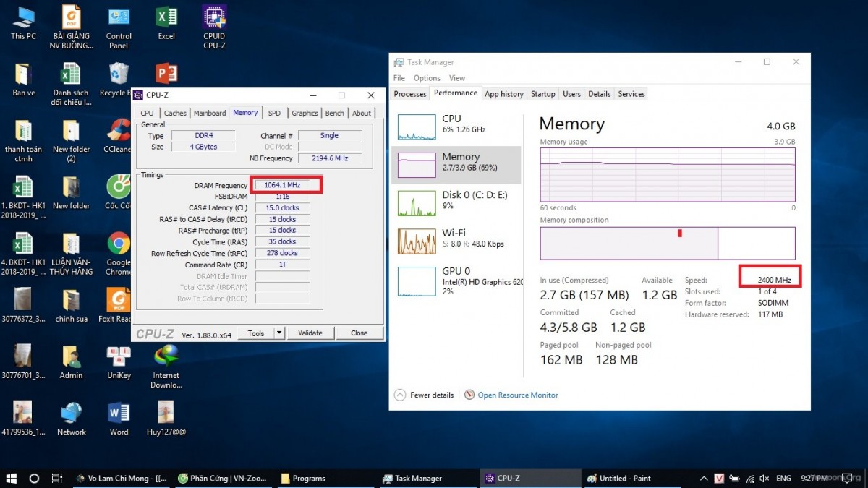Image resolution: width=868 pixels, height=488 pixels.
Task: Open the Options menu in Task Manager
Action: click(x=427, y=78)
